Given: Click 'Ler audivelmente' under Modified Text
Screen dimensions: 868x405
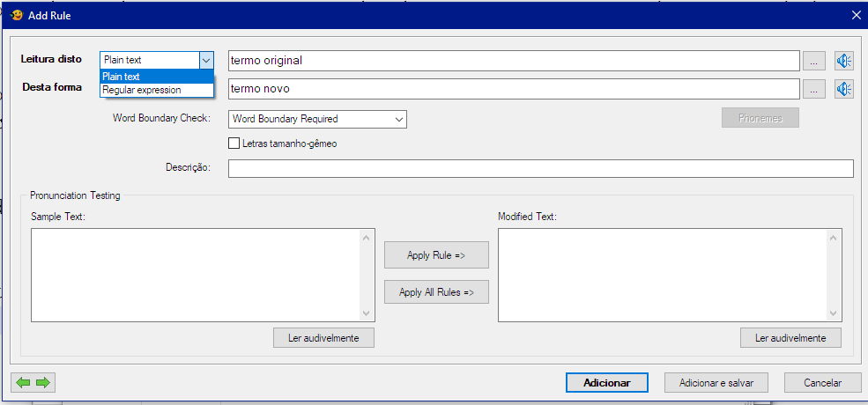Looking at the screenshot, I should tap(790, 338).
